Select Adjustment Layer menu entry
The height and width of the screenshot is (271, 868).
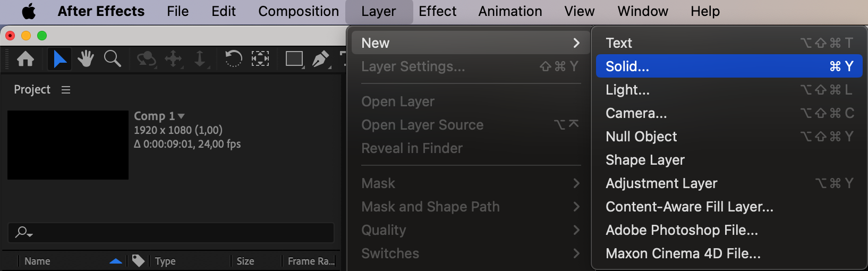(x=661, y=183)
